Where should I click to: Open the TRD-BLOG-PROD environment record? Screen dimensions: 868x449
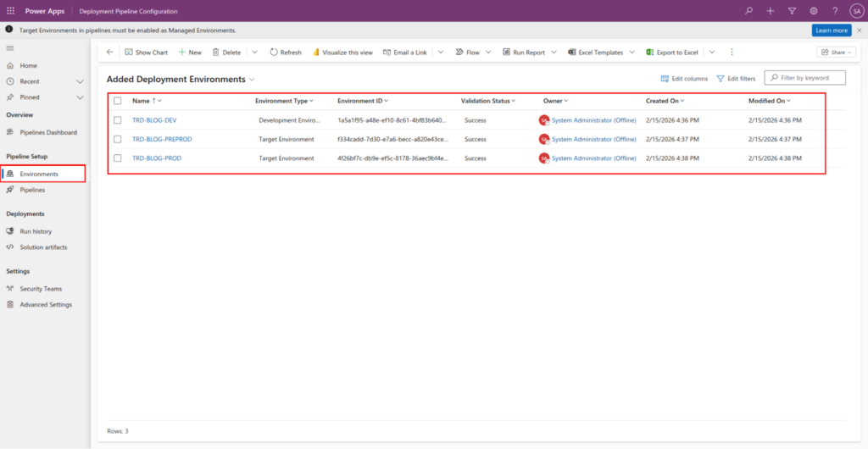pyautogui.click(x=157, y=158)
